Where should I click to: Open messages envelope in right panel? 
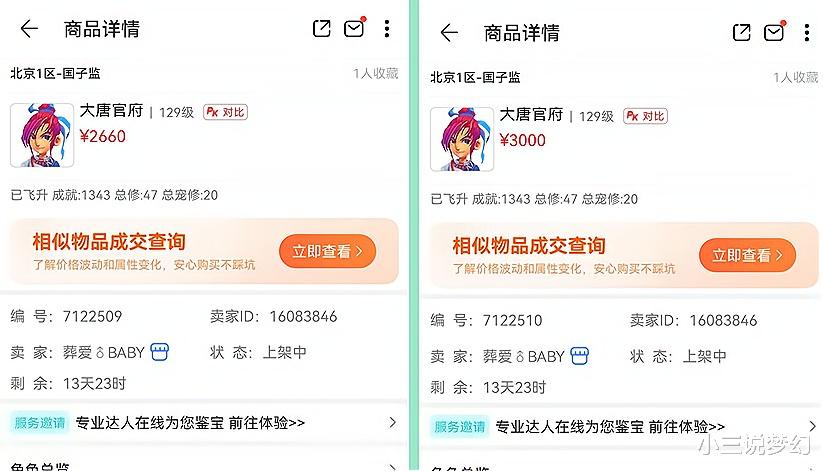click(774, 32)
